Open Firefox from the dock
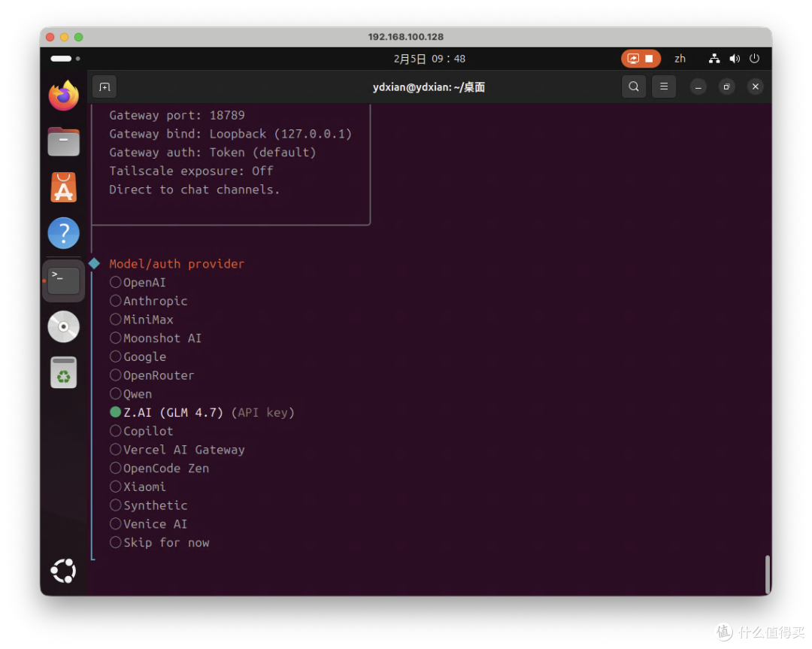The height and width of the screenshot is (649, 812). pos(64,96)
